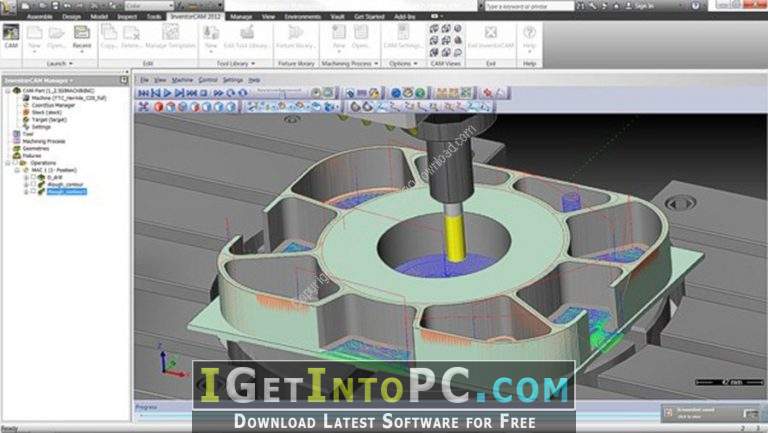Open the Tool Library panel dropdown
Screen dimensions: 768x433
[x=236, y=64]
